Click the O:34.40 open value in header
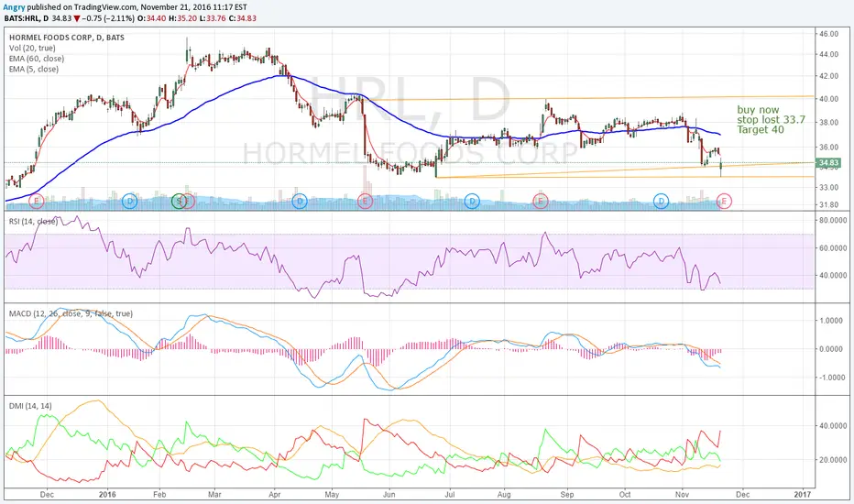Screen dimensions: 854x504 pos(152,18)
